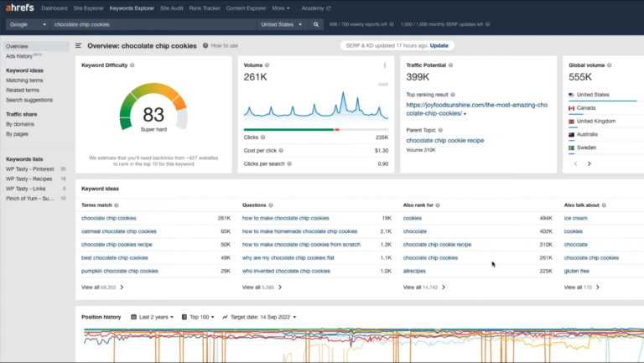Click monthly SERP updates info icon
Screen dimensions: 644x363
487,24
